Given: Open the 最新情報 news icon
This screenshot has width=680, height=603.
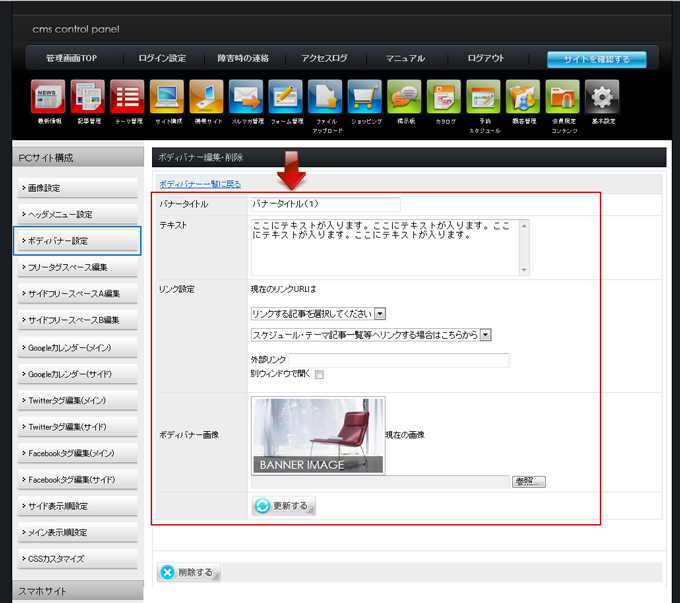Looking at the screenshot, I should [x=48, y=97].
